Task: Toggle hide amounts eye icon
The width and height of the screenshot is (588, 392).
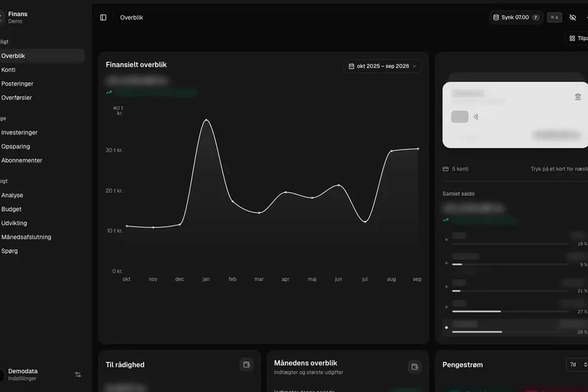Action: pyautogui.click(x=572, y=17)
